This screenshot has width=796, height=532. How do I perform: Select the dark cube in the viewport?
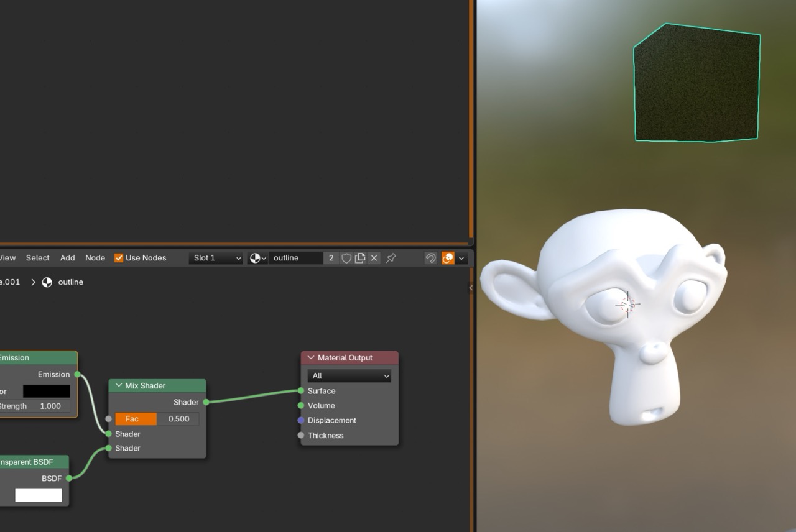pos(696,84)
